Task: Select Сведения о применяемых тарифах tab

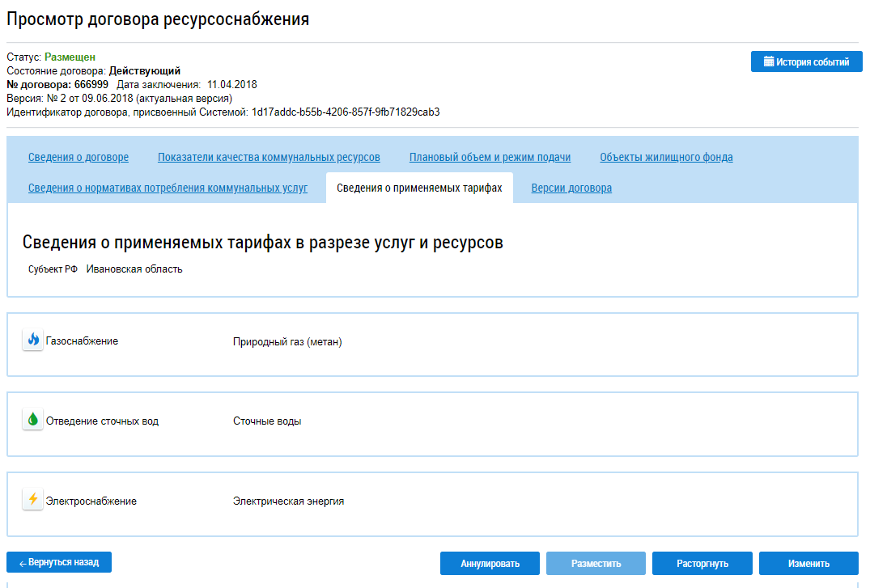Action: point(419,188)
